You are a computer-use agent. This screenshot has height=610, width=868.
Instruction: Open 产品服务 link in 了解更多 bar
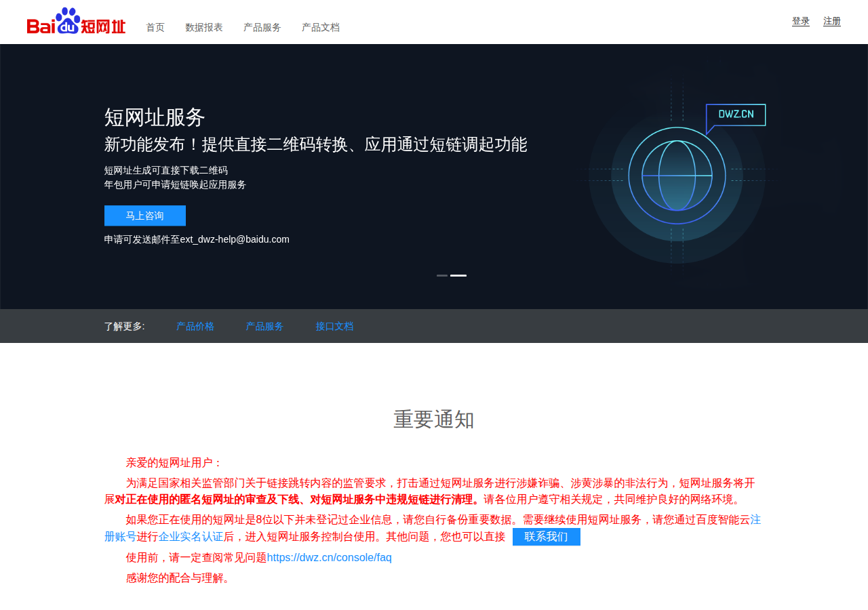point(264,326)
